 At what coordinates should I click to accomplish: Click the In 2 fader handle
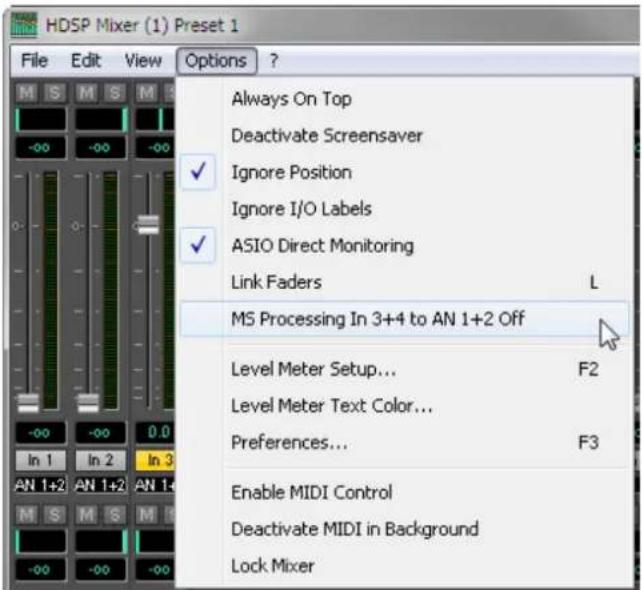click(x=88, y=403)
